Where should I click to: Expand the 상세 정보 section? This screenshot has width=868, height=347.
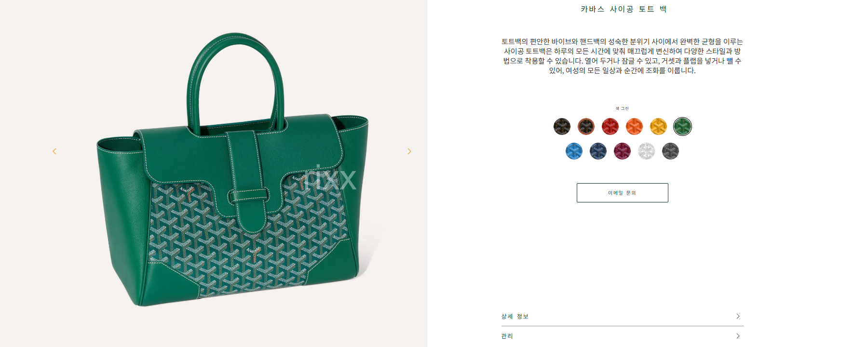coord(622,316)
